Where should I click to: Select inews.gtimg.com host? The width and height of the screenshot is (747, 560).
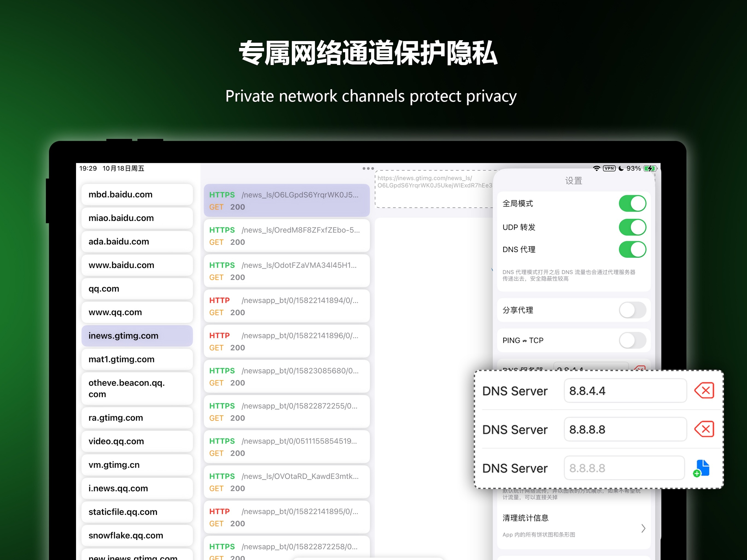coord(137,336)
